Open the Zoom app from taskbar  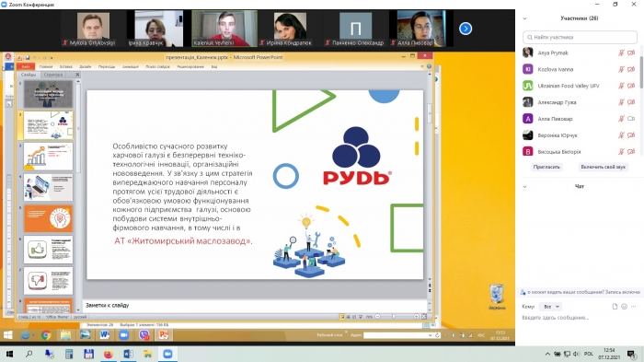(167, 354)
